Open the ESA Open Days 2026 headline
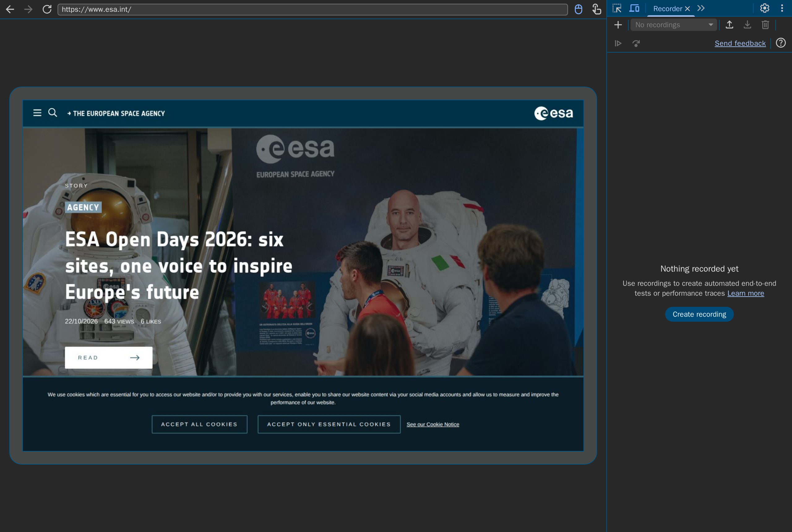The width and height of the screenshot is (792, 532). coord(179,266)
